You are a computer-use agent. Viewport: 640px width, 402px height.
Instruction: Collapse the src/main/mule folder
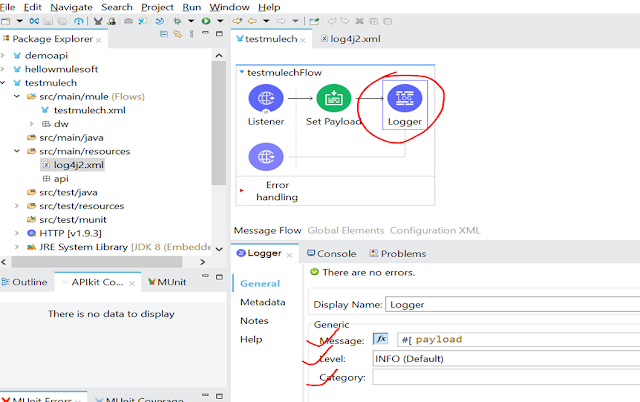tap(17, 96)
